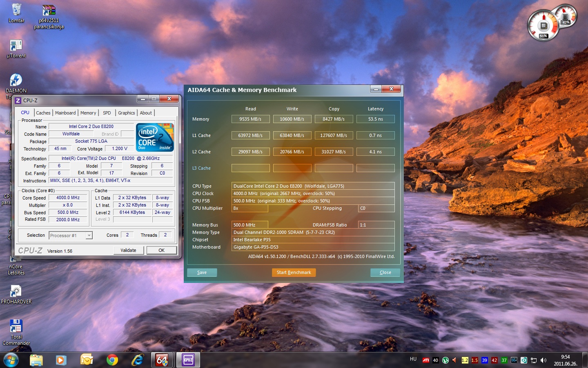Click the taskbar clock showing 9:54

pos(566,360)
